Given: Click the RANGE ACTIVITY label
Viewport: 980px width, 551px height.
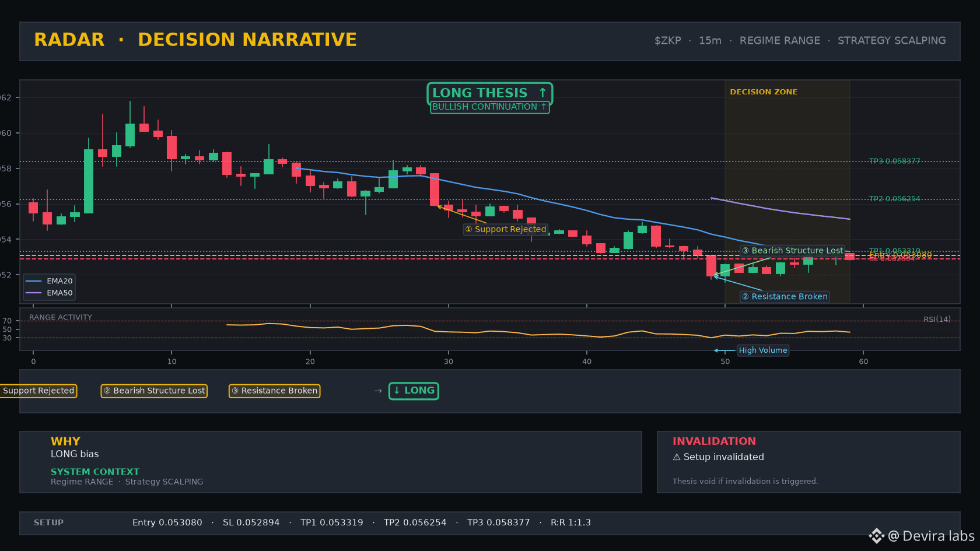Looking at the screenshot, I should pyautogui.click(x=61, y=318).
